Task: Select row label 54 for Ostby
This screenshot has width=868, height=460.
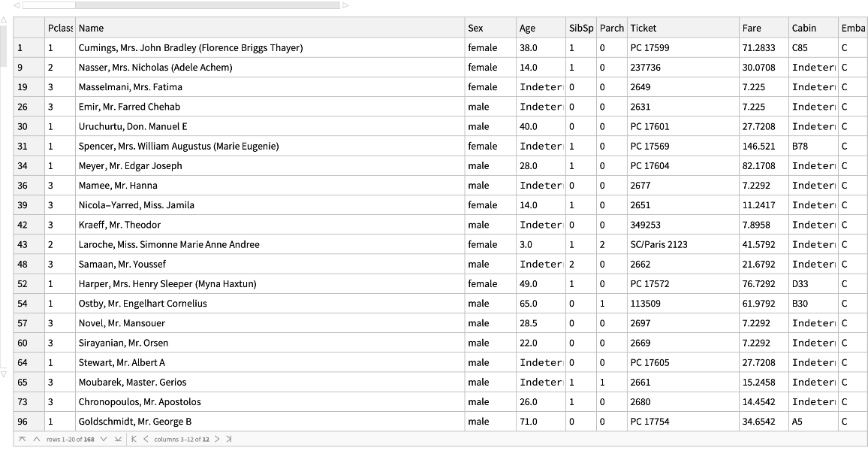Action: [29, 303]
